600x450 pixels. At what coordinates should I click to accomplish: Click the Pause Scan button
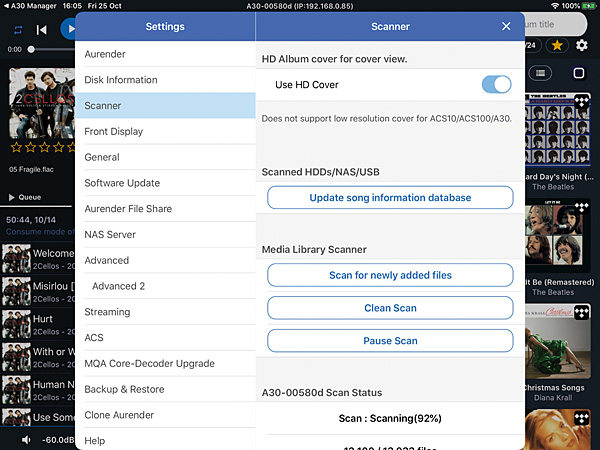(390, 341)
